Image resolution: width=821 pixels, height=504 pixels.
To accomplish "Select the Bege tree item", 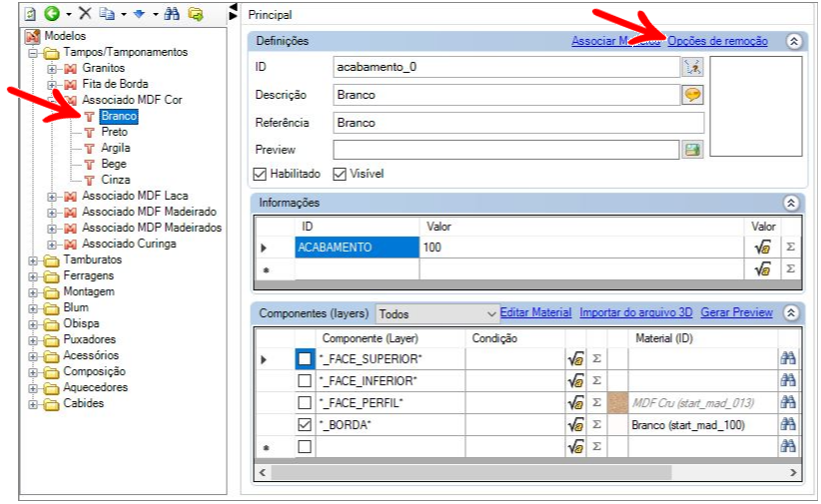I will click(x=114, y=164).
